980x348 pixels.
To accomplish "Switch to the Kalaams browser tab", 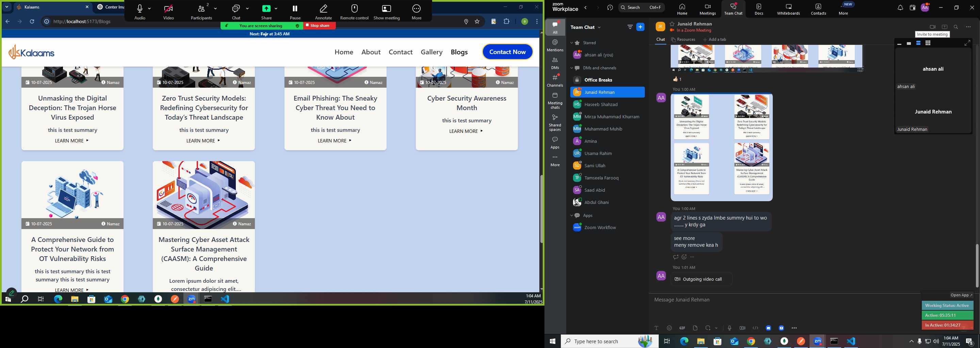I will click(52, 7).
